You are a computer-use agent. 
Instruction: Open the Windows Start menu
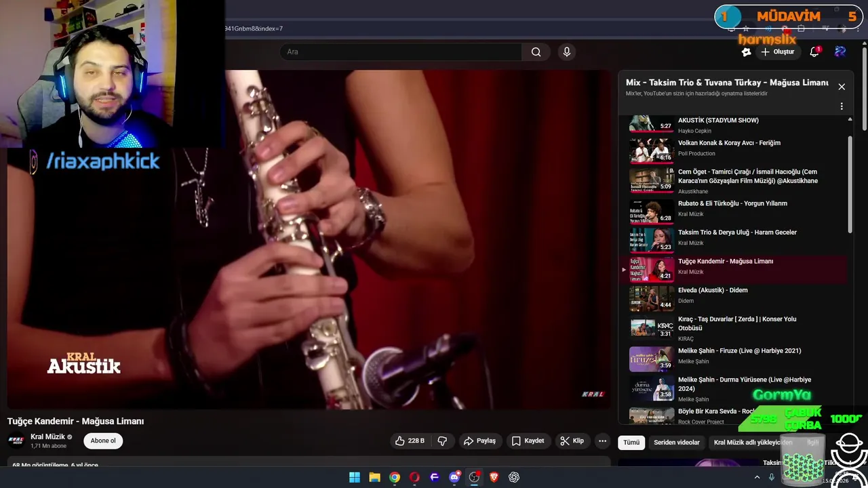tap(354, 477)
